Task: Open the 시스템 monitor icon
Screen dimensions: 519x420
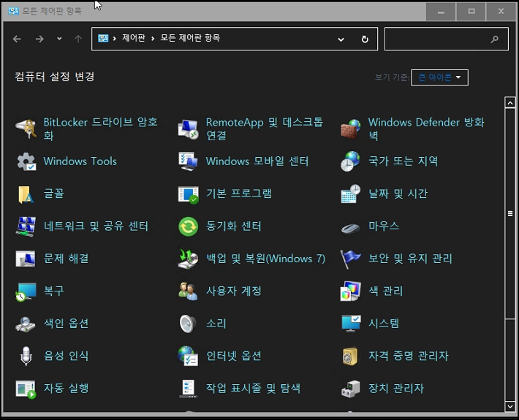Action: tap(351, 324)
